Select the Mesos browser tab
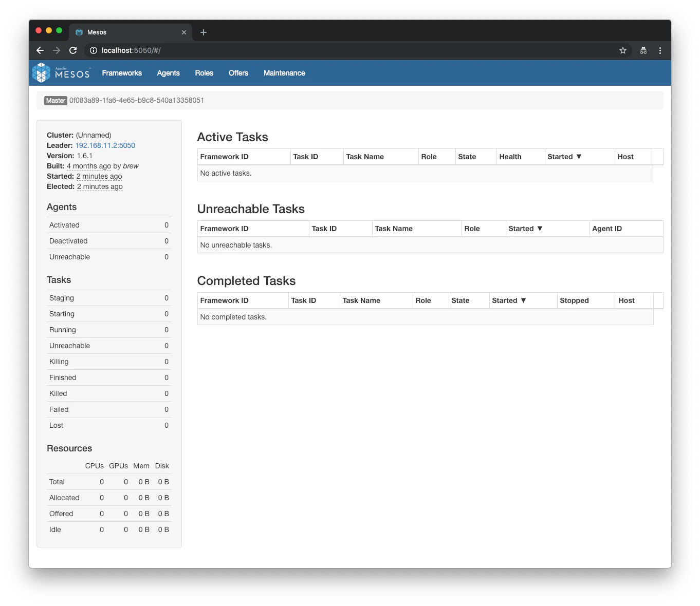This screenshot has height=606, width=700. tap(131, 32)
